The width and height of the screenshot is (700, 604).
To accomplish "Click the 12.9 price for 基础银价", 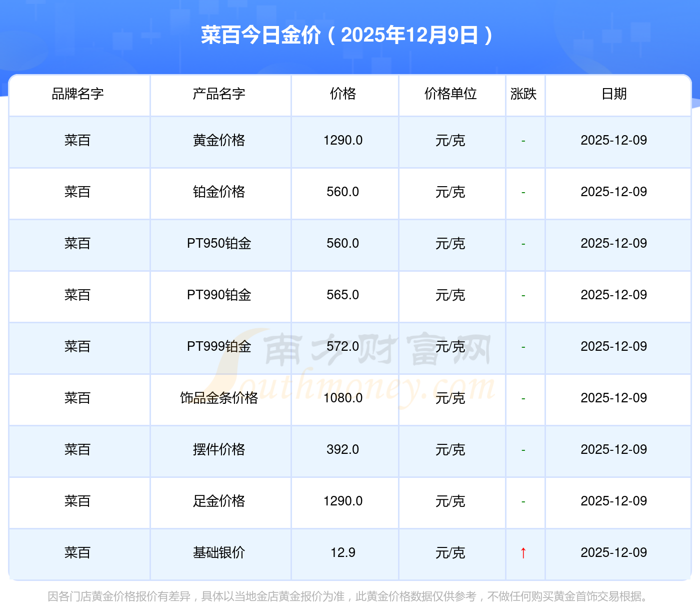I will [343, 552].
